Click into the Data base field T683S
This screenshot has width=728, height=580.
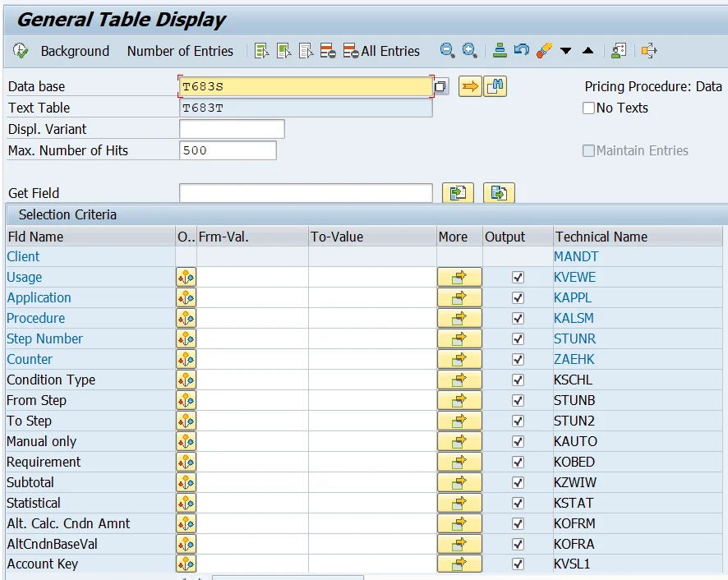[x=306, y=86]
